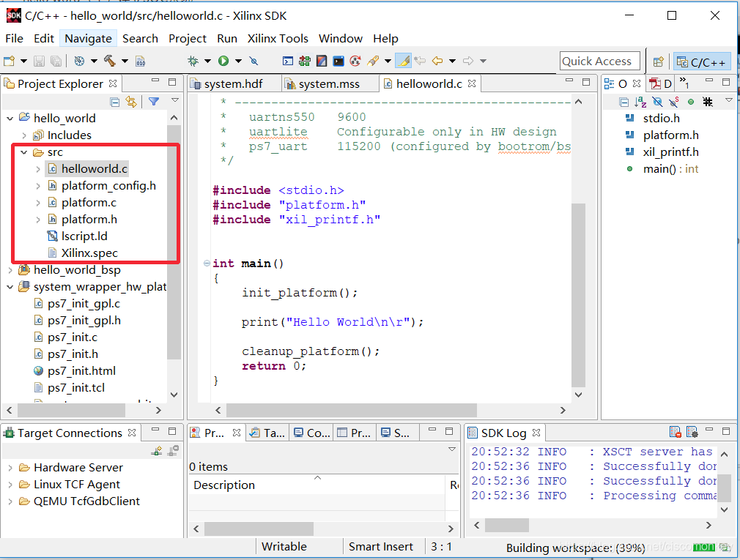The height and width of the screenshot is (560, 740).
Task: Collapse main function fold marker in editor
Action: pyautogui.click(x=207, y=263)
